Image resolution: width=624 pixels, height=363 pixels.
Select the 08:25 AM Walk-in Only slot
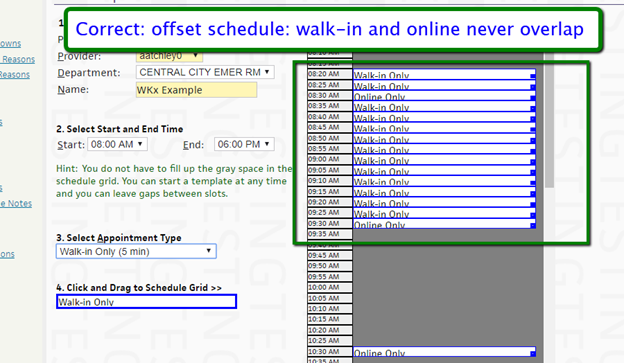coord(444,85)
